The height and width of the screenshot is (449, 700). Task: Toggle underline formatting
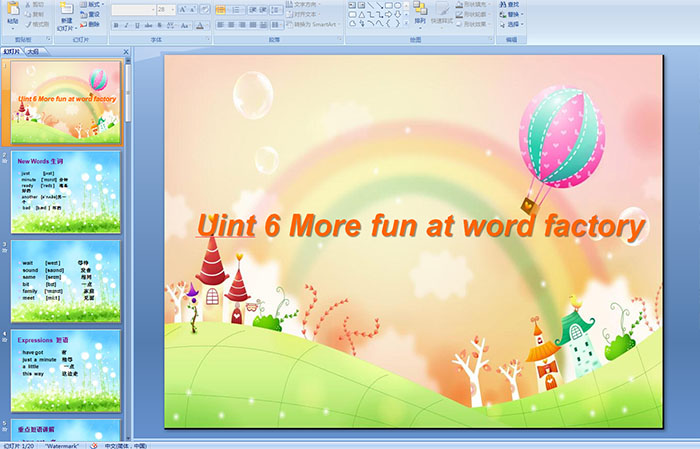137,25
